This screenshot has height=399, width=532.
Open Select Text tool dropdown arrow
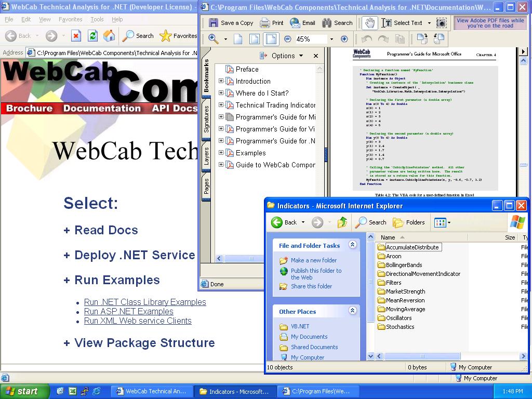point(429,23)
